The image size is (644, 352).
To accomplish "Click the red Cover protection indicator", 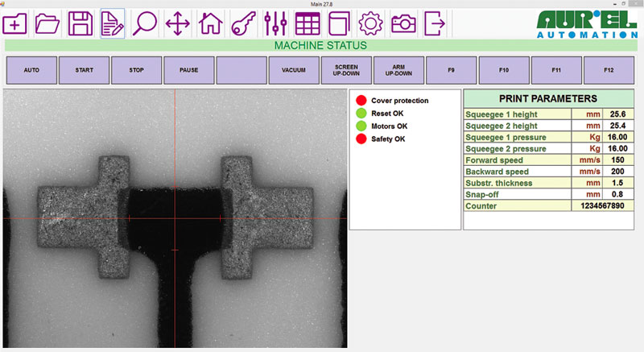I will 361,100.
